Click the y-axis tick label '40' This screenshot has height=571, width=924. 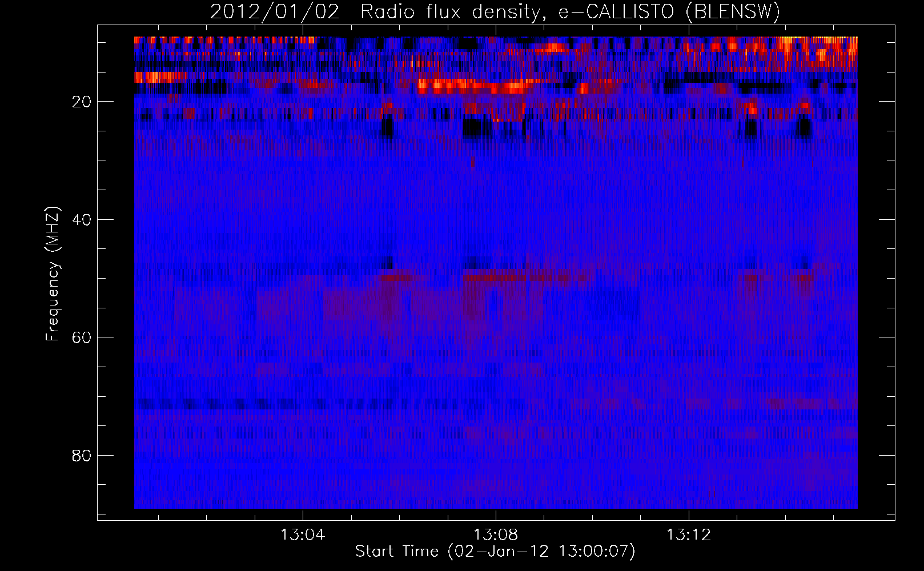click(x=82, y=220)
